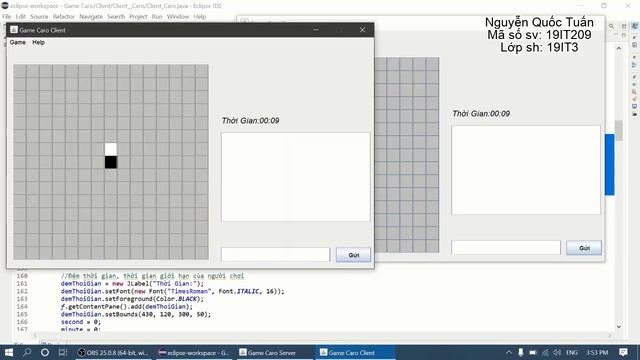This screenshot has height=360, width=640.
Task: Minimize the Eclipse editor area using its icon
Action: point(616,35)
